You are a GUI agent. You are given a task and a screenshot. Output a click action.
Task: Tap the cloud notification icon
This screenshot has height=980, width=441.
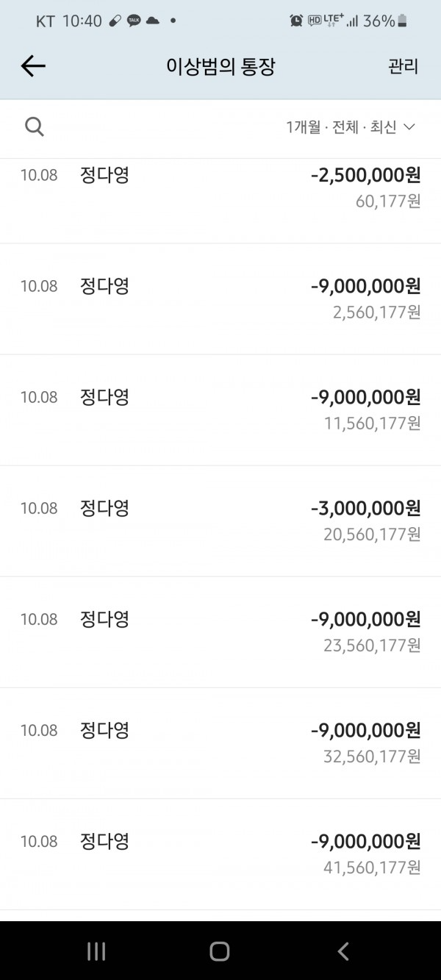[x=152, y=21]
